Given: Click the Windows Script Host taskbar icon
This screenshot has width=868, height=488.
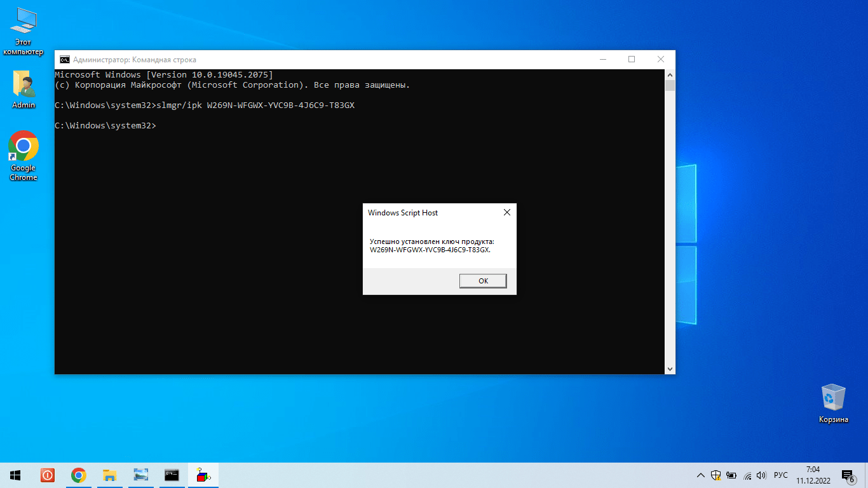Looking at the screenshot, I should [203, 475].
